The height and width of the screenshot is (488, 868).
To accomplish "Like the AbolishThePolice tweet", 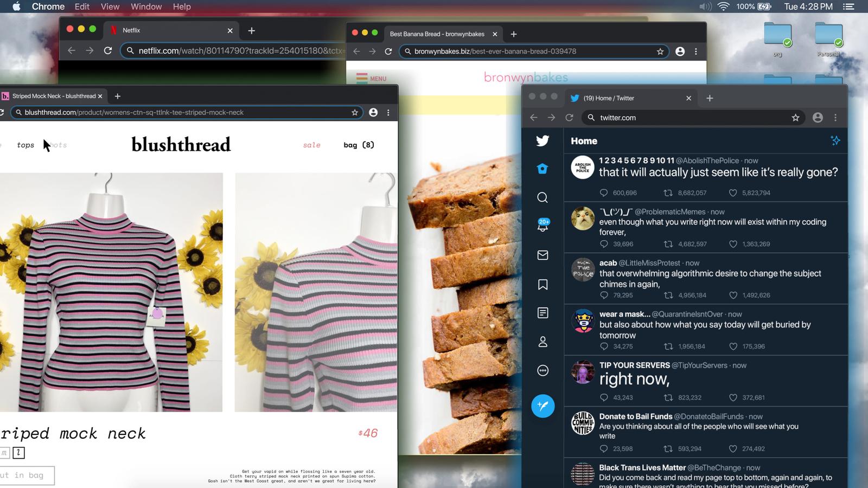I will (733, 193).
